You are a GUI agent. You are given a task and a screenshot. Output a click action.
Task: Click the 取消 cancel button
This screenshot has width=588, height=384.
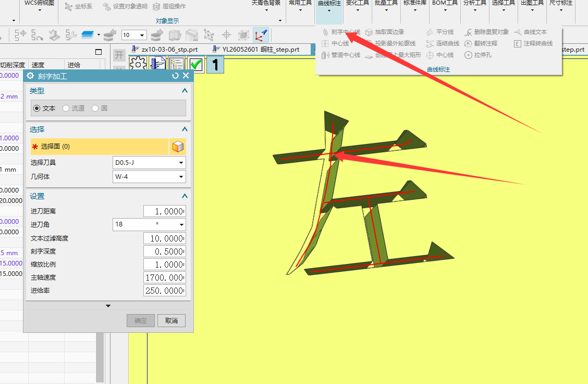tap(171, 320)
